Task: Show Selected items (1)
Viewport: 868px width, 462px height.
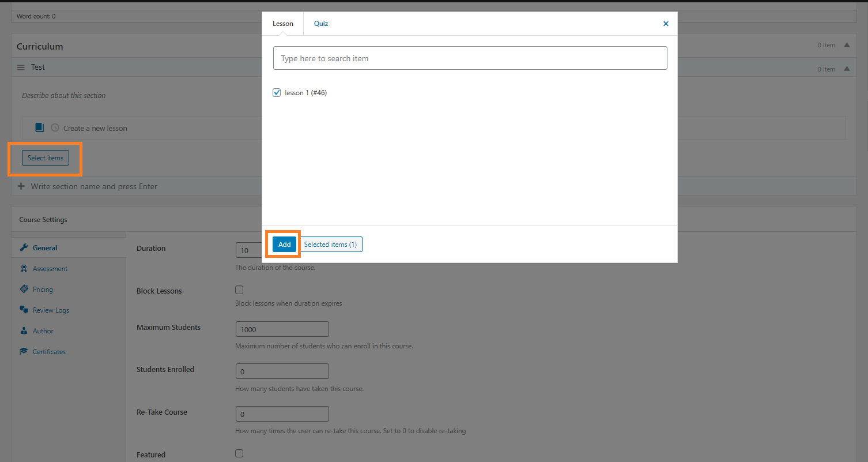Action: [x=330, y=245]
